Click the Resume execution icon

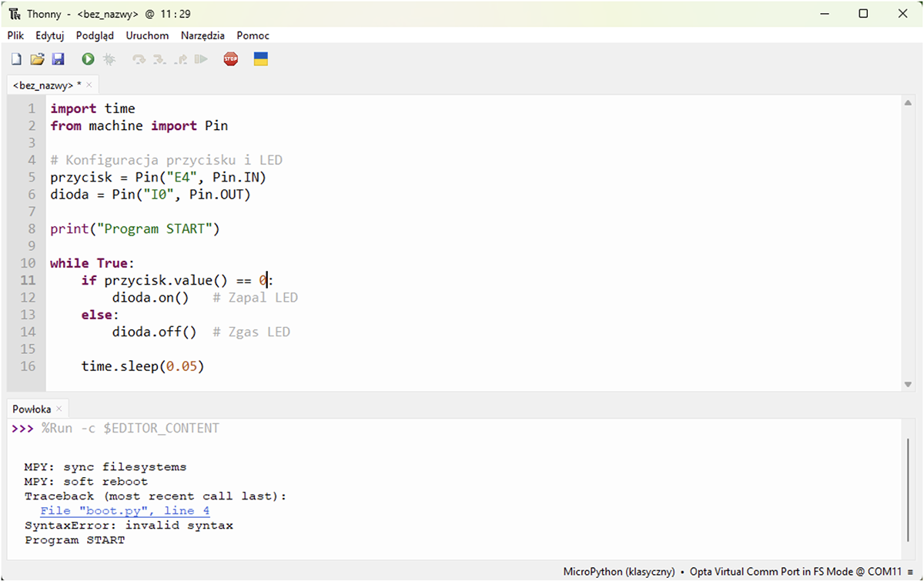pos(201,59)
